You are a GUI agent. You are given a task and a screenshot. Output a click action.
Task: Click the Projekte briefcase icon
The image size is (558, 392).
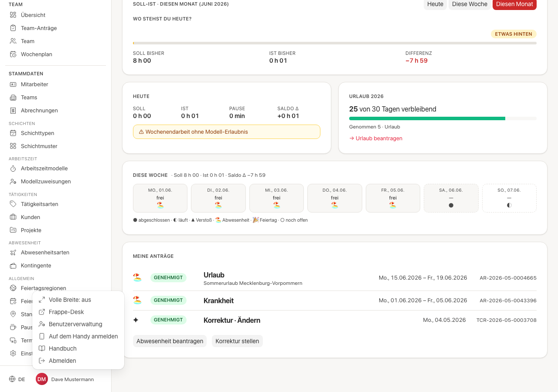pyautogui.click(x=13, y=230)
